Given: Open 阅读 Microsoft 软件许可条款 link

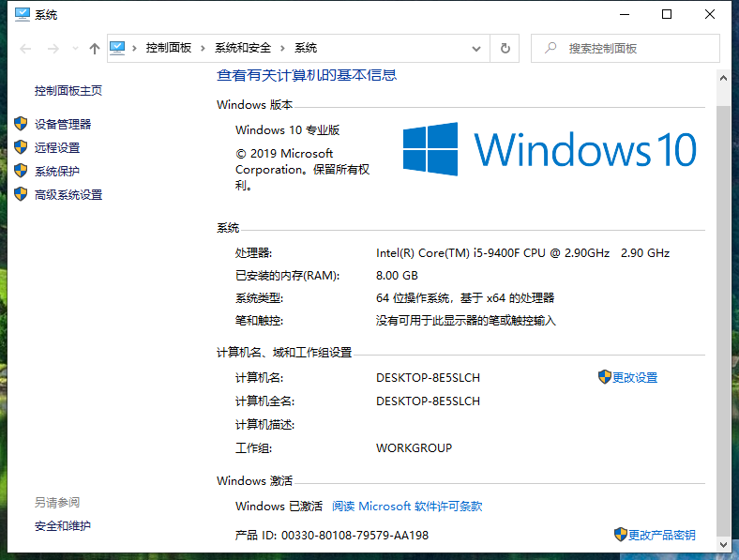Looking at the screenshot, I should tap(407, 506).
